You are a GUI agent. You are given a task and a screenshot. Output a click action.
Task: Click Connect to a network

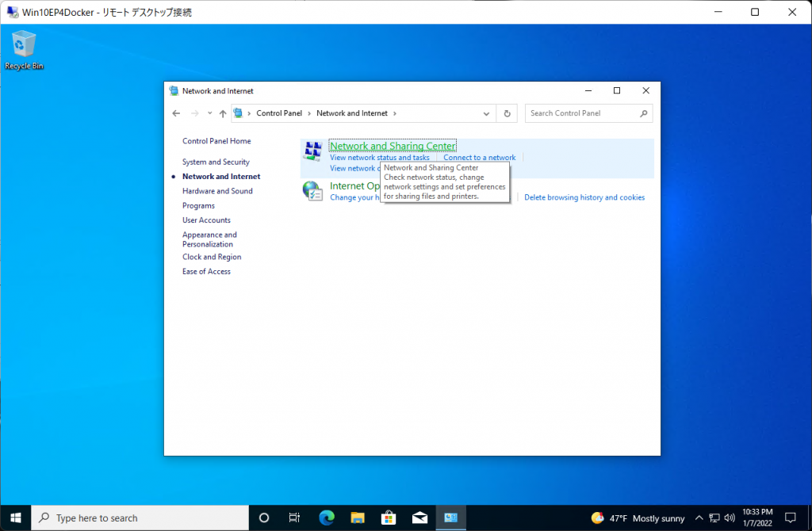[x=480, y=158]
